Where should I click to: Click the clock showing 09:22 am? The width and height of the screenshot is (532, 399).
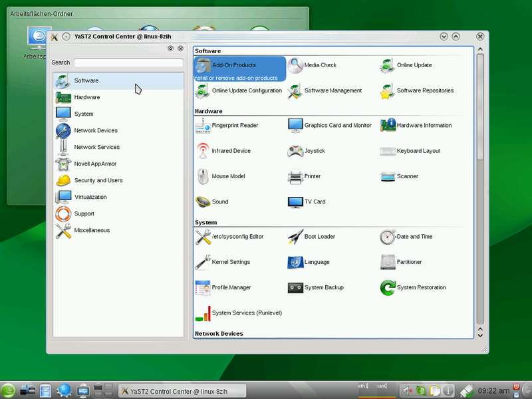[493, 391]
